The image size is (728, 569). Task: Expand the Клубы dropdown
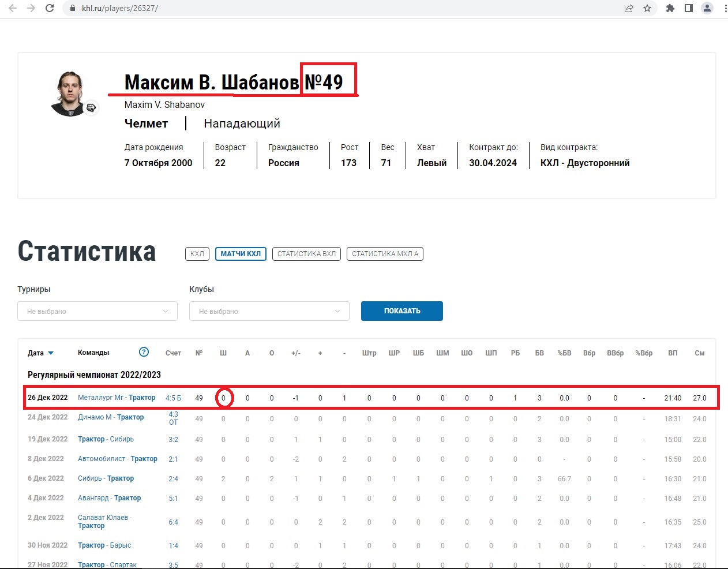click(269, 311)
